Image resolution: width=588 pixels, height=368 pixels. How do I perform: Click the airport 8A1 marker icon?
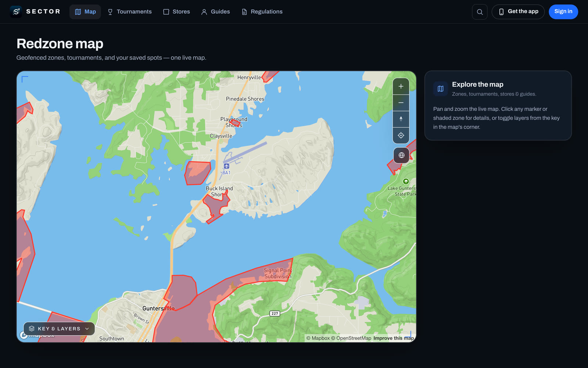[x=226, y=166]
